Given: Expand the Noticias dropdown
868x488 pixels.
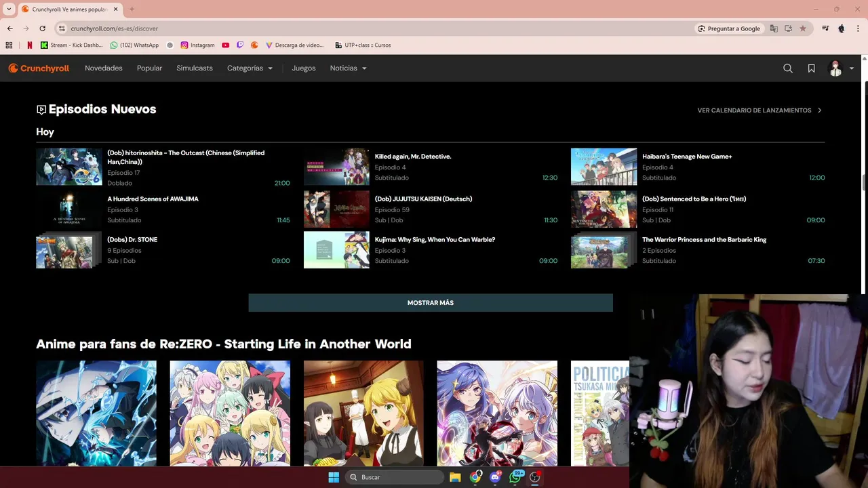Looking at the screenshot, I should [x=348, y=68].
